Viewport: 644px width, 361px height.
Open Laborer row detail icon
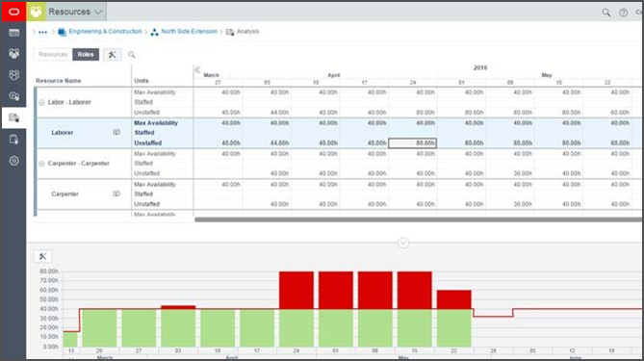click(x=116, y=132)
